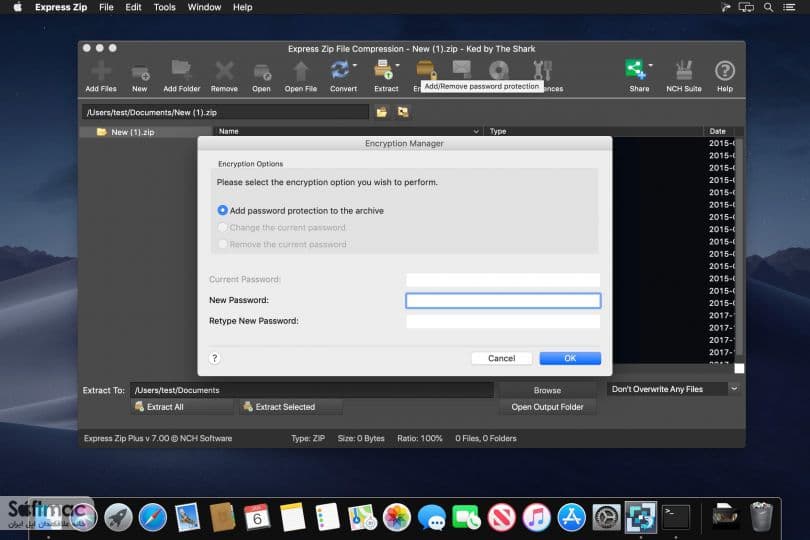Click OK in Encryption Manager
810x540 pixels.
pos(570,358)
